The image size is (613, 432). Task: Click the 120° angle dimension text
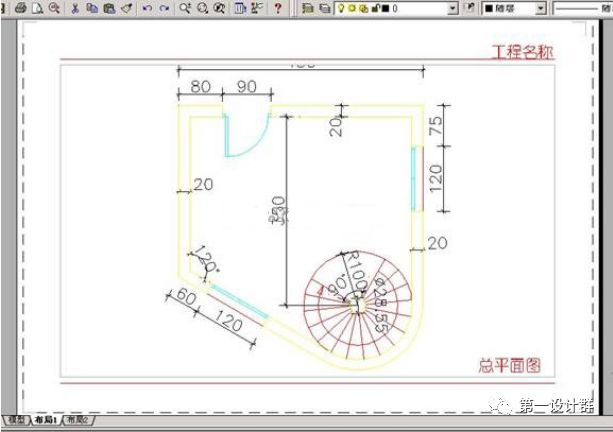pos(206,259)
